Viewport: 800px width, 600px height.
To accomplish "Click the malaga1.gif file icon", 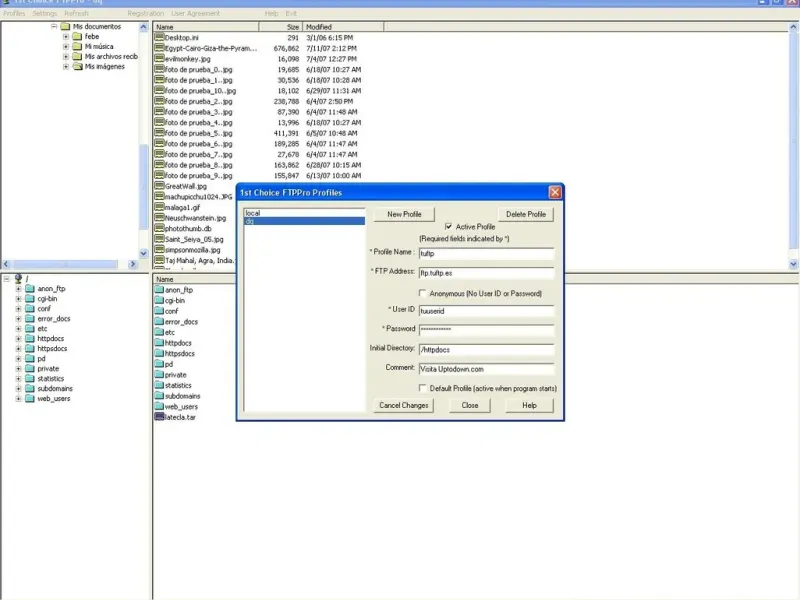I will coord(159,207).
